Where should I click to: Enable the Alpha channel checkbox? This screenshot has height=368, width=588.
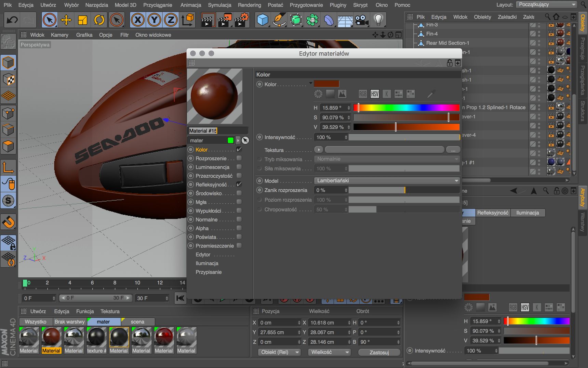click(239, 228)
